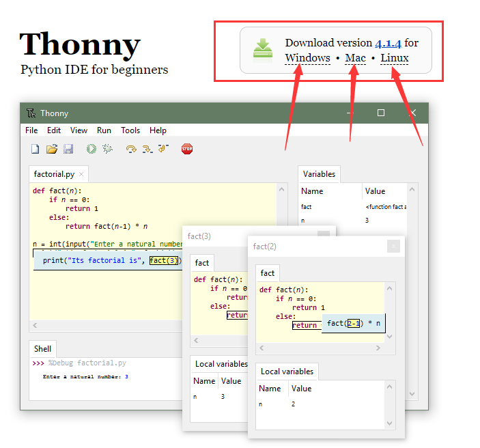Maximize the Thonny window

(381, 113)
